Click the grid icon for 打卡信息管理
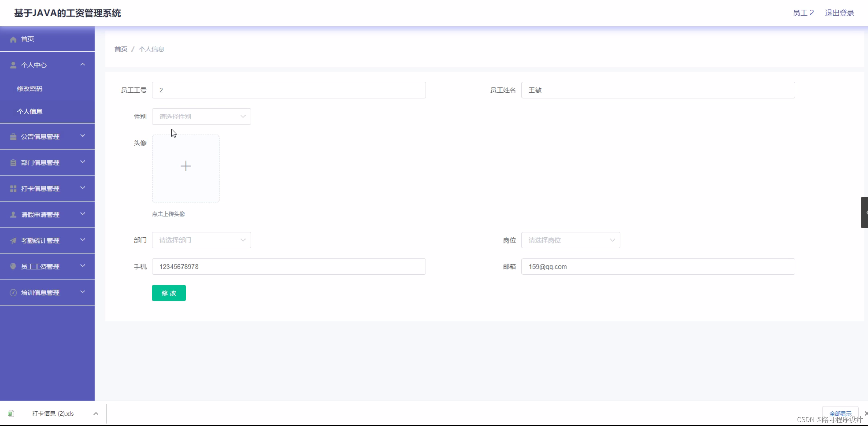The image size is (868, 426). [13, 189]
